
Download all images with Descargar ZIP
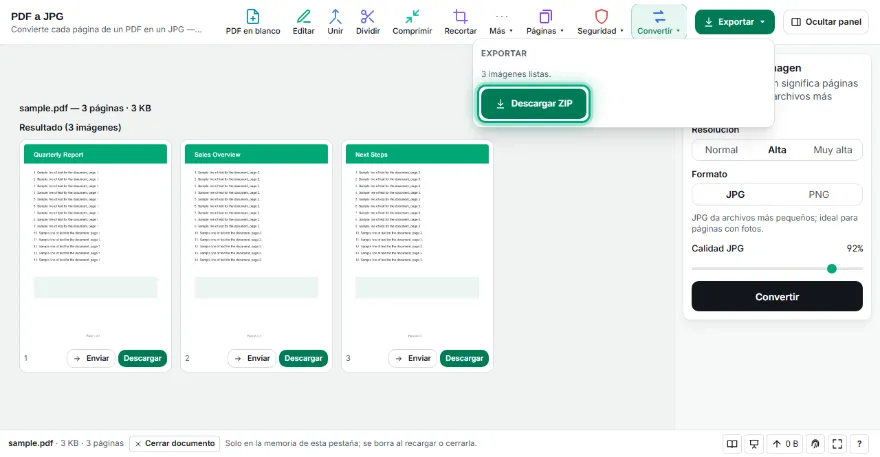[534, 103]
